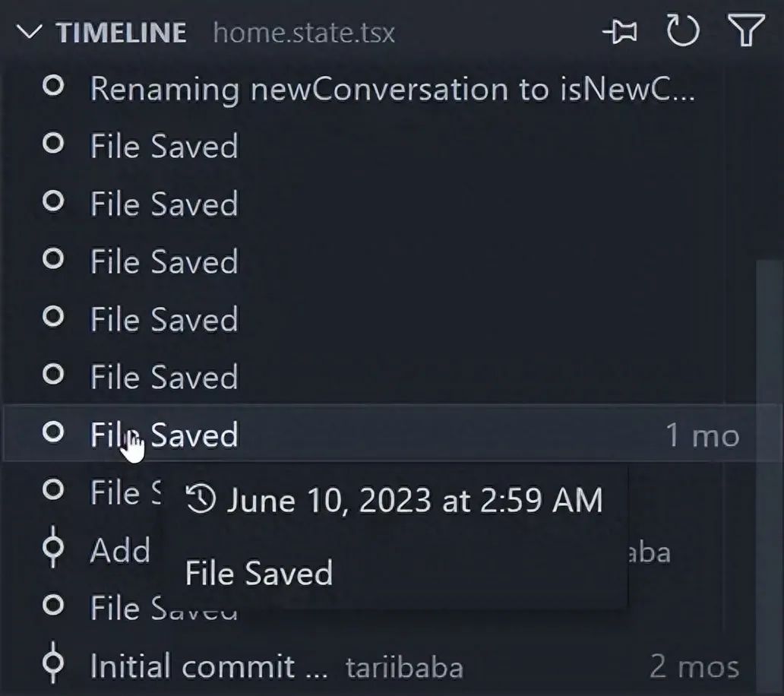The height and width of the screenshot is (696, 784).
Task: Select the first File Saved entry below Renaming
Action: [x=164, y=147]
